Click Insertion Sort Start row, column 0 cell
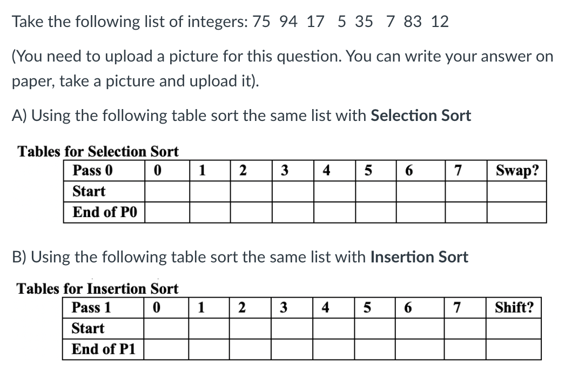The height and width of the screenshot is (392, 565). point(166,328)
